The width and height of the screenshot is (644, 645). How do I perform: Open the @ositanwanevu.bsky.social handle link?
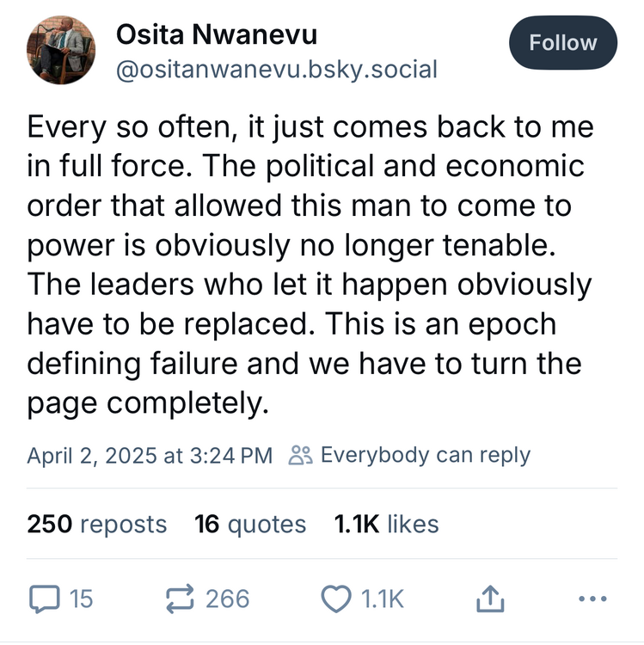tap(276, 69)
